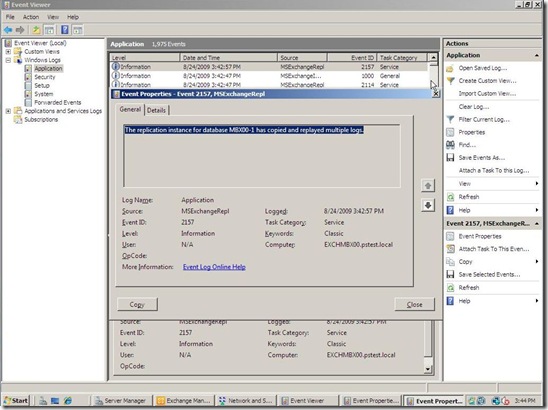548x410 pixels.
Task: Click Save Selected Events action
Action: 489,274
